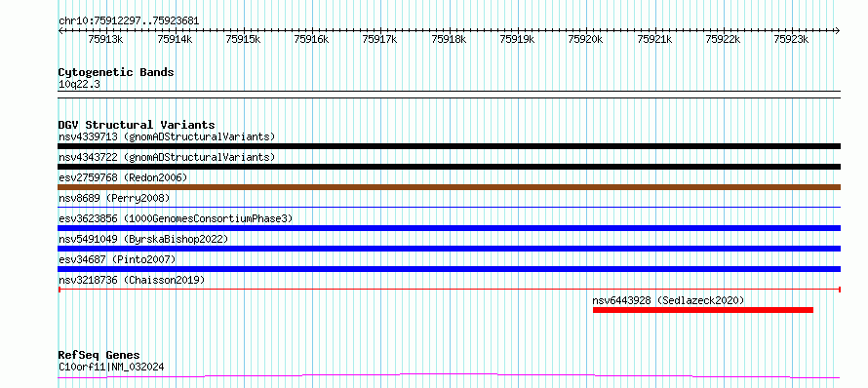Select the black bar under nsv4343722

tap(449, 167)
